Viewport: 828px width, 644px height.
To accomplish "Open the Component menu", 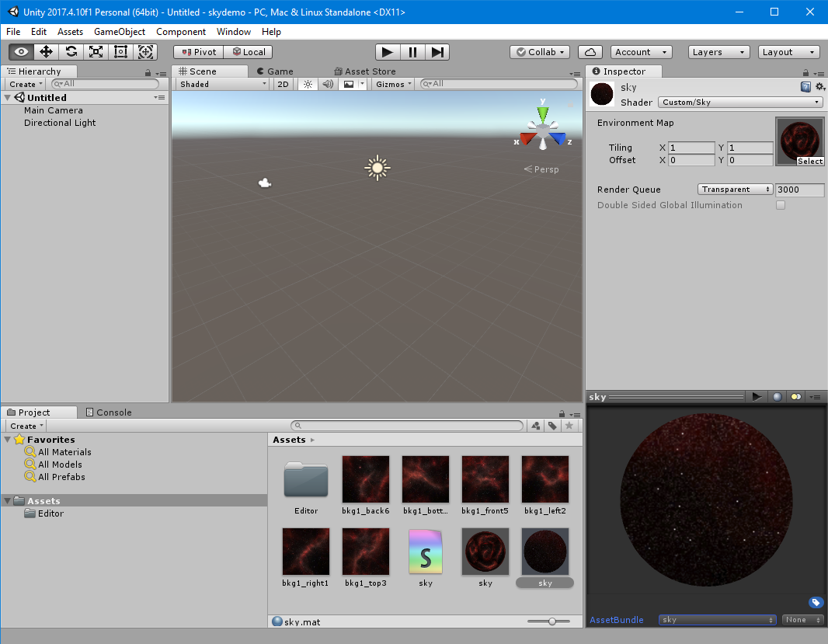I will click(x=181, y=32).
